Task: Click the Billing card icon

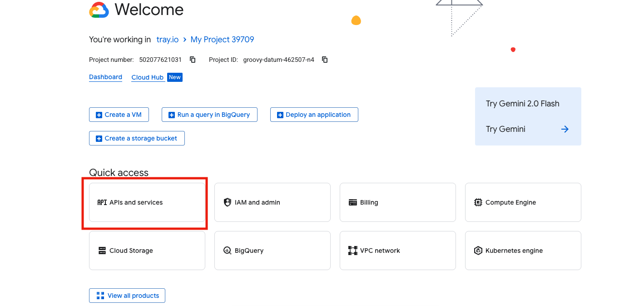Action: pyautogui.click(x=353, y=202)
